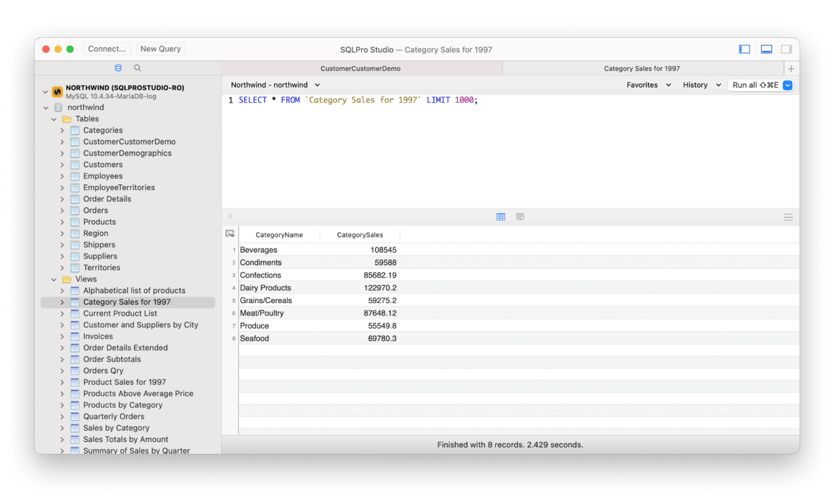Viewport: 831px width, 504px height.
Task: Show the query messages view icon
Action: (x=520, y=217)
